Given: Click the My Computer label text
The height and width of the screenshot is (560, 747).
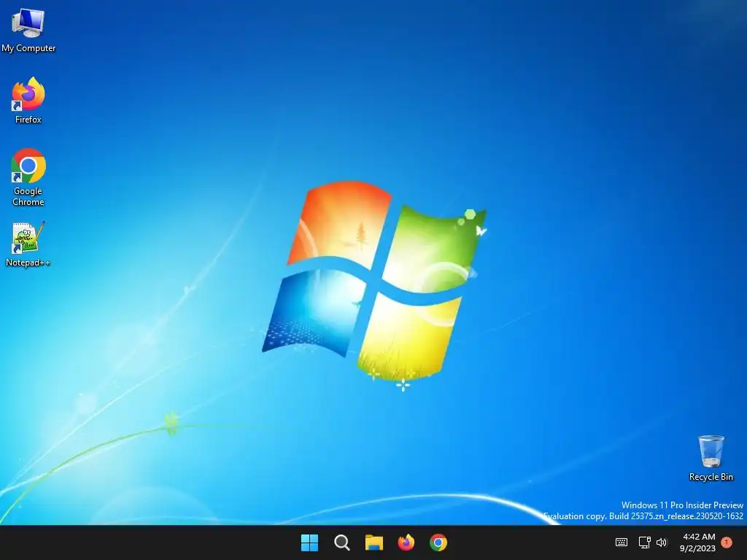Looking at the screenshot, I should tap(28, 48).
